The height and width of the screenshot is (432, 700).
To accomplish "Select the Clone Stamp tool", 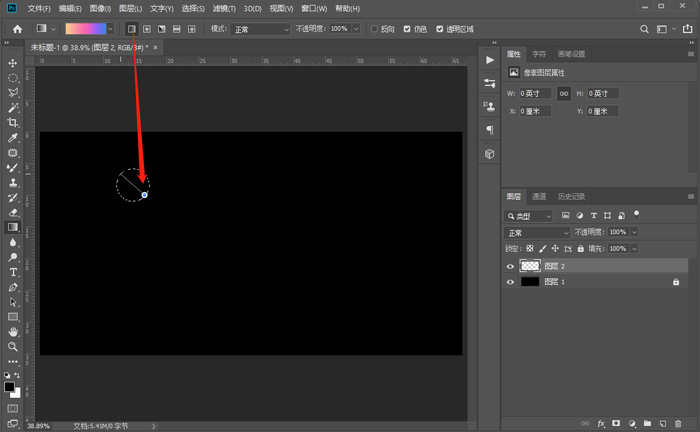I will pyautogui.click(x=13, y=183).
